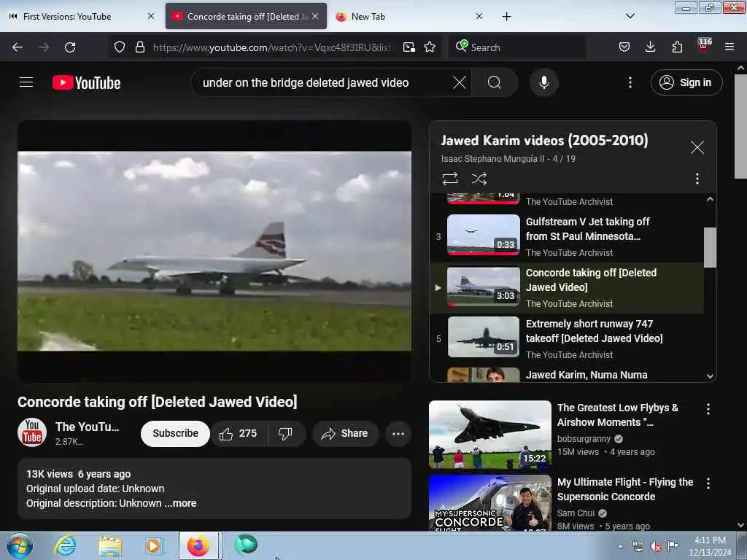Open options for Greatest Low Flybys video
Image resolution: width=747 pixels, height=560 pixels.
(708, 409)
